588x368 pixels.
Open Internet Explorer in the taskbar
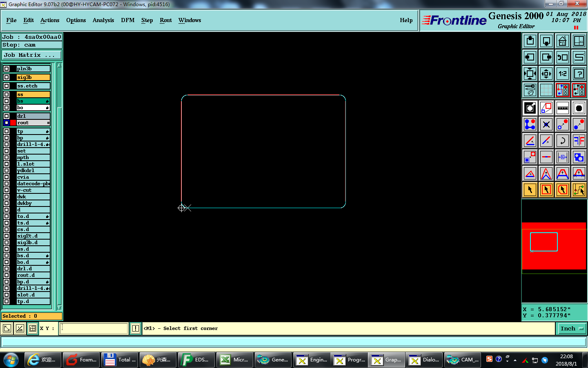click(x=43, y=360)
